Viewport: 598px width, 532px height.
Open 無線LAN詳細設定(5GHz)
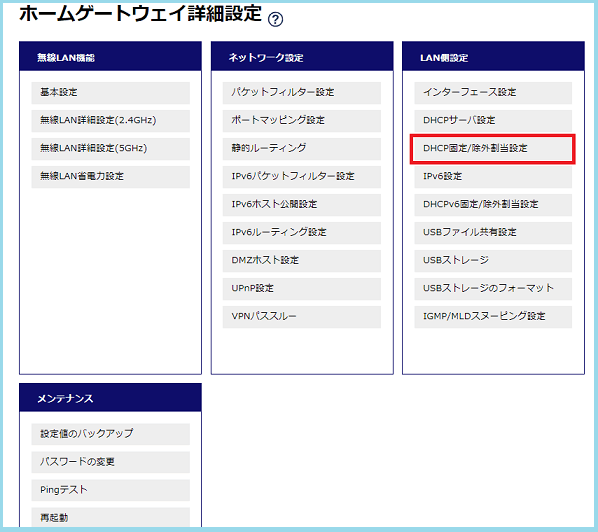[111, 149]
